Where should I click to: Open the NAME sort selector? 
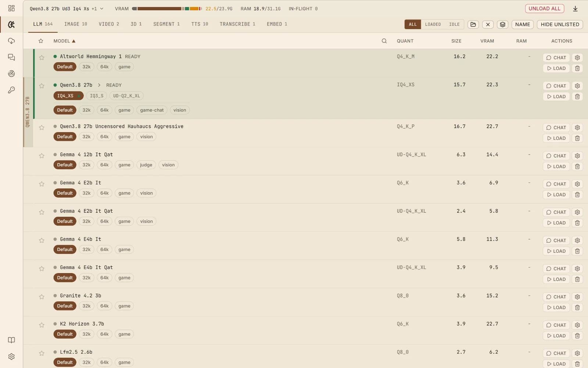coord(522,24)
